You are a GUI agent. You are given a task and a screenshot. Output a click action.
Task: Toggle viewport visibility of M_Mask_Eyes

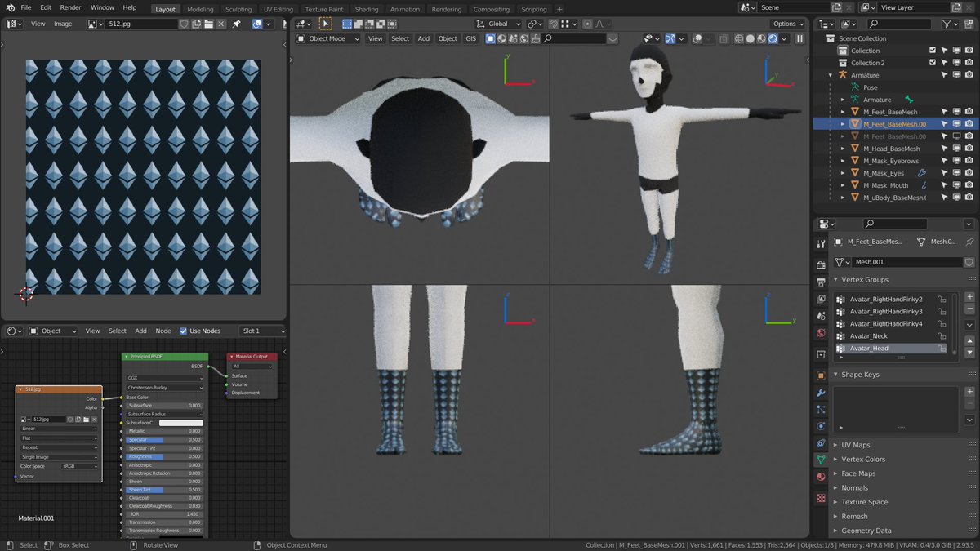pyautogui.click(x=956, y=173)
